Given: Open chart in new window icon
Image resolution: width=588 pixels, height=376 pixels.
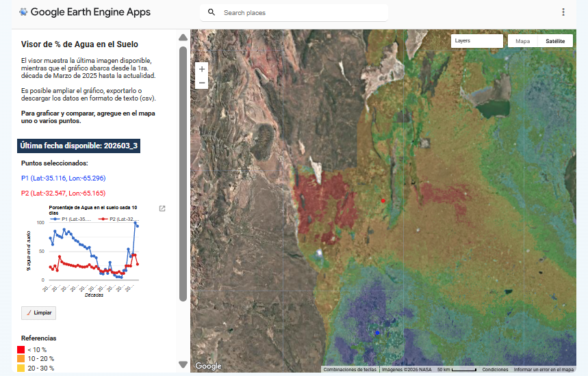Looking at the screenshot, I should [162, 209].
